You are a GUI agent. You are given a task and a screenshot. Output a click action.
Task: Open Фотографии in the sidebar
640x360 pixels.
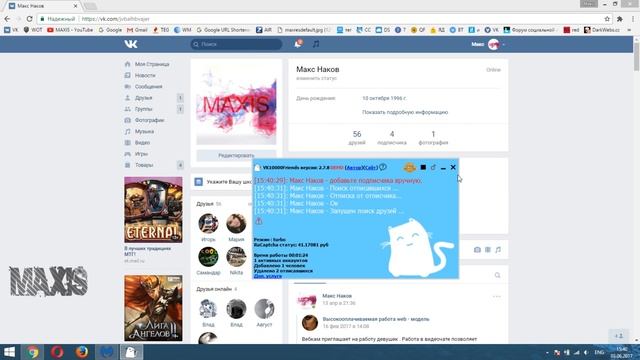(149, 120)
